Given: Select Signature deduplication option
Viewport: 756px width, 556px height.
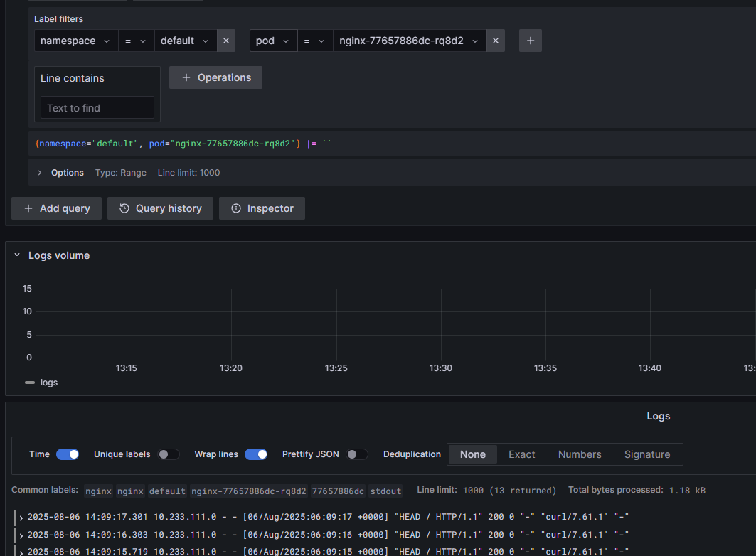Looking at the screenshot, I should (x=647, y=454).
